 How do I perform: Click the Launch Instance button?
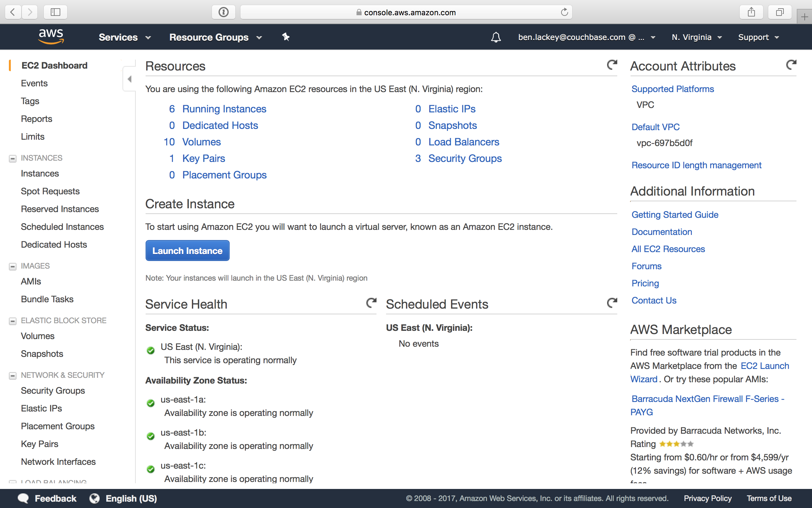187,251
